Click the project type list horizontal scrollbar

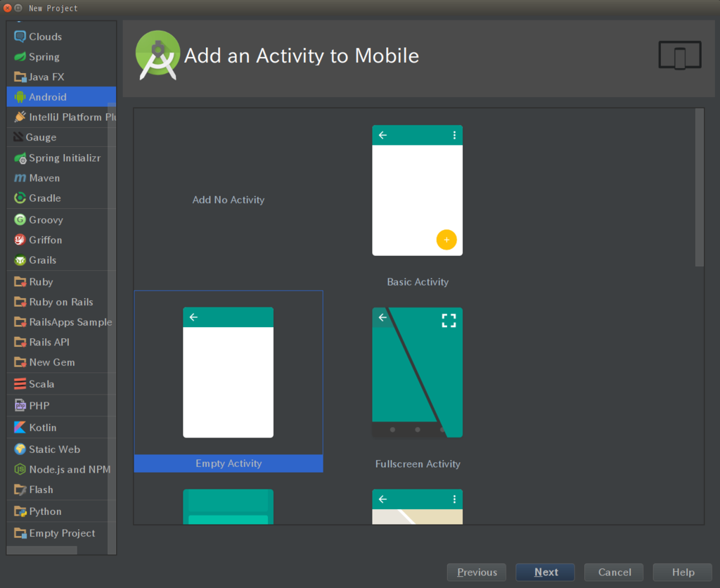41,550
